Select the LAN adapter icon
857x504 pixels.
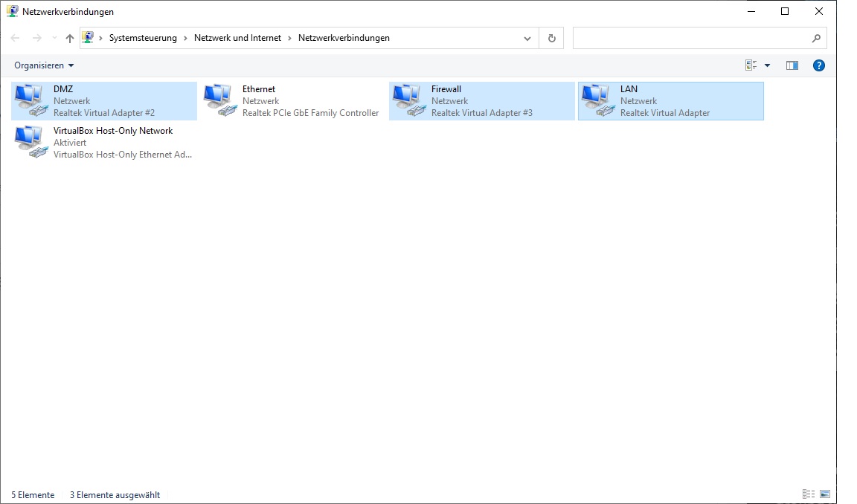tap(598, 100)
